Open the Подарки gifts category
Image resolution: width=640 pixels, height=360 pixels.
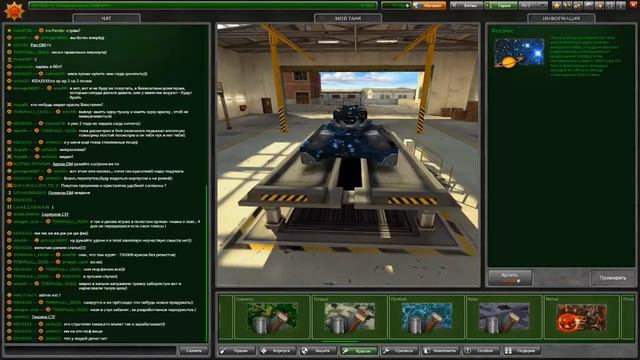coord(522,351)
